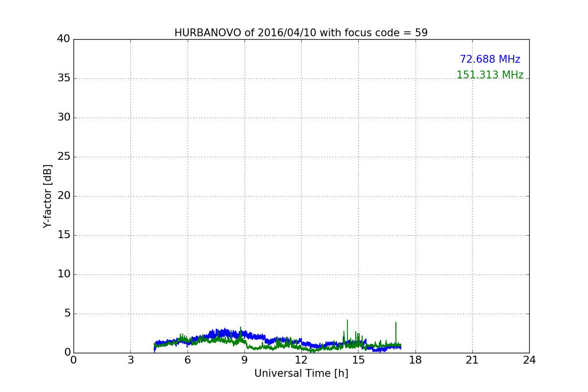
Task: Click y-axis tick label 35
Action: click(64, 78)
